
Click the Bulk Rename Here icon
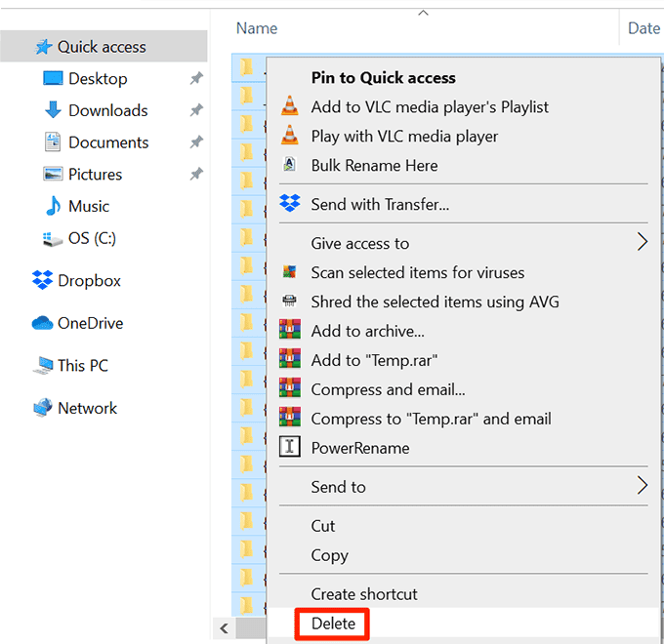pos(289,165)
